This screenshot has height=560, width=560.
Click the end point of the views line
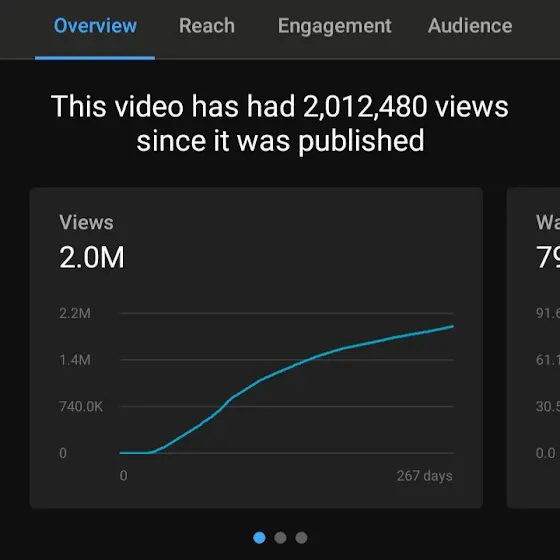click(452, 326)
